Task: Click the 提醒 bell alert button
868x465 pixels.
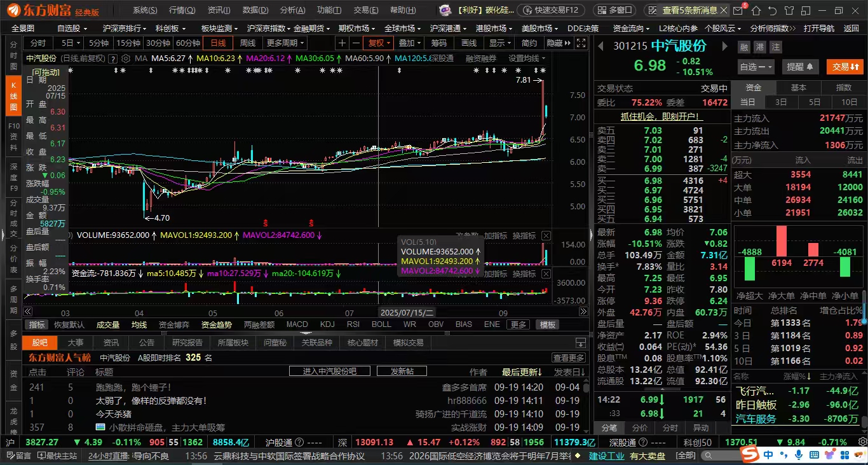Action: [801, 67]
